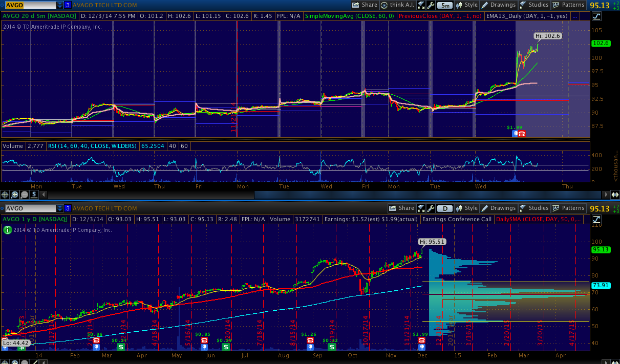Click quick study flask icon in top toolbar

[x=421, y=5]
